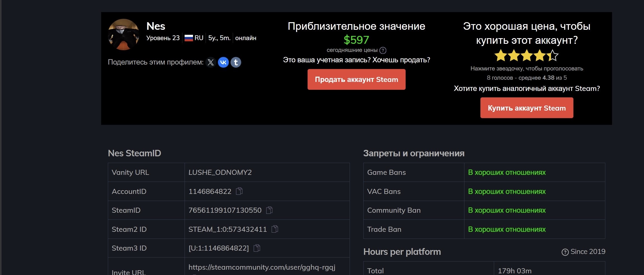Share profile on VK icon
Image resolution: width=644 pixels, height=275 pixels.
(223, 62)
